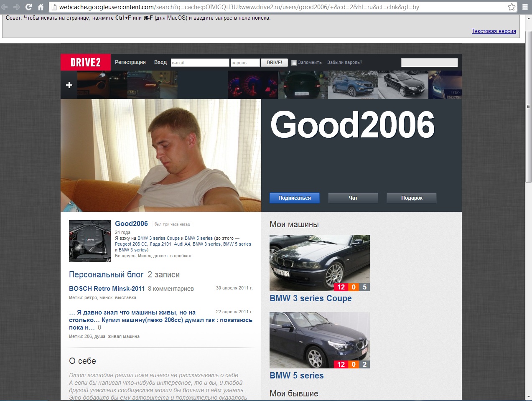532x401 pixels.
Task: Click the 'был три часа назад' status text
Action: click(x=172, y=224)
